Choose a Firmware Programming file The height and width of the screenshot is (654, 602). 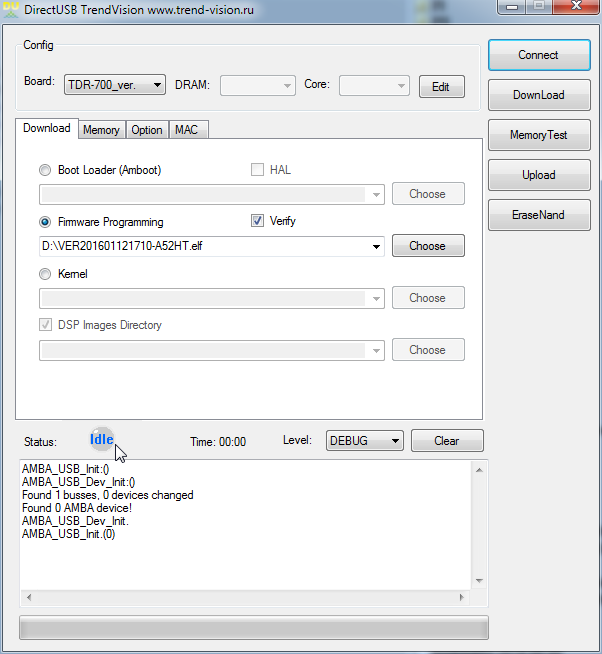(x=427, y=246)
